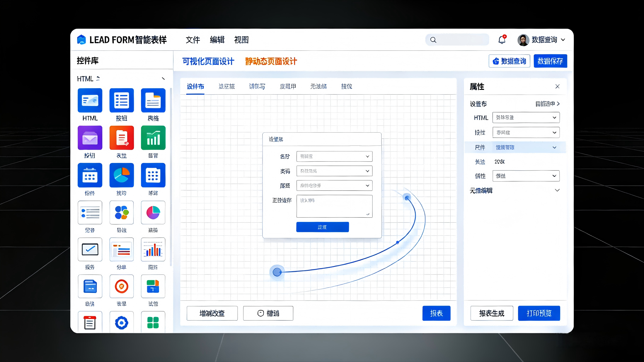Select the purple envelope mail widget
Viewport: 644px width, 362px height.
(x=90, y=138)
